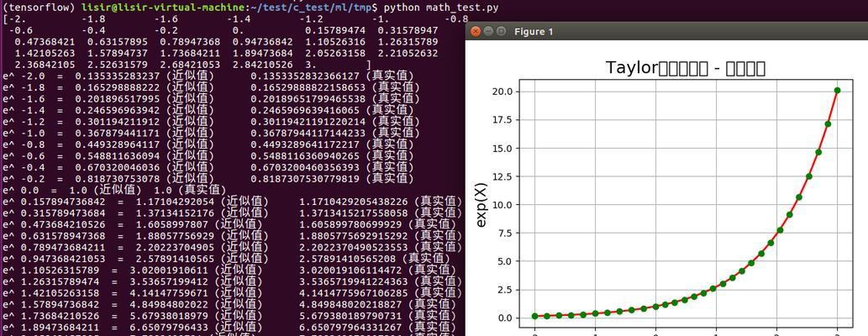Click approximate value 0.165298888222

coord(118,87)
